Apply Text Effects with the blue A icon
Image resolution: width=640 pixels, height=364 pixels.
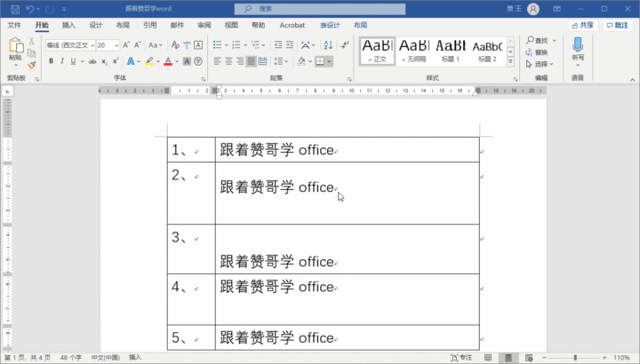(x=131, y=61)
